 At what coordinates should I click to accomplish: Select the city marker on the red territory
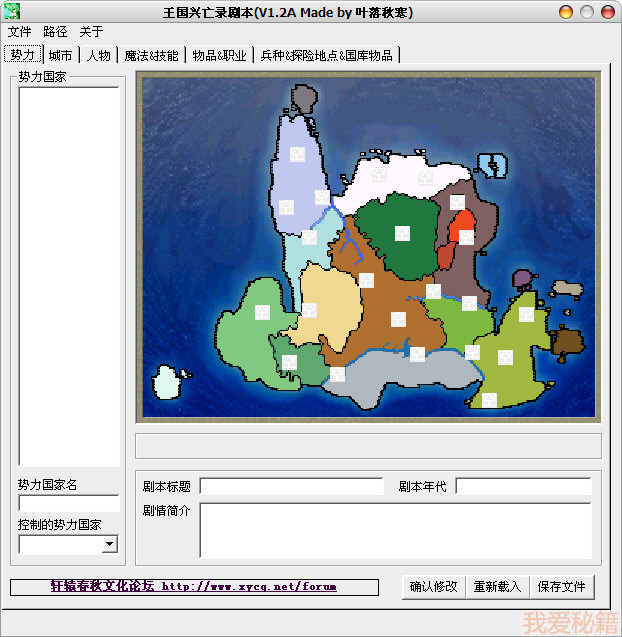click(466, 237)
